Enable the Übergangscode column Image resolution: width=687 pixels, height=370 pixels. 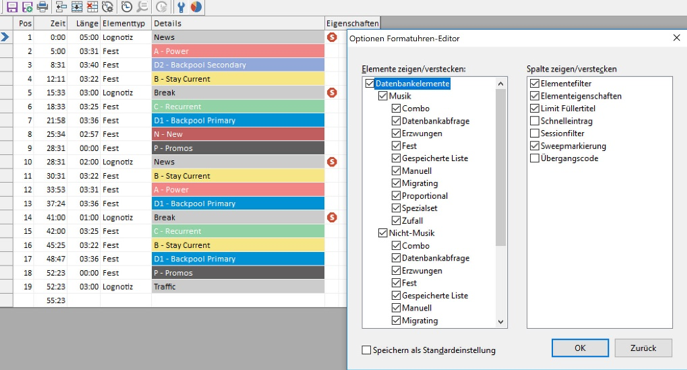(535, 158)
